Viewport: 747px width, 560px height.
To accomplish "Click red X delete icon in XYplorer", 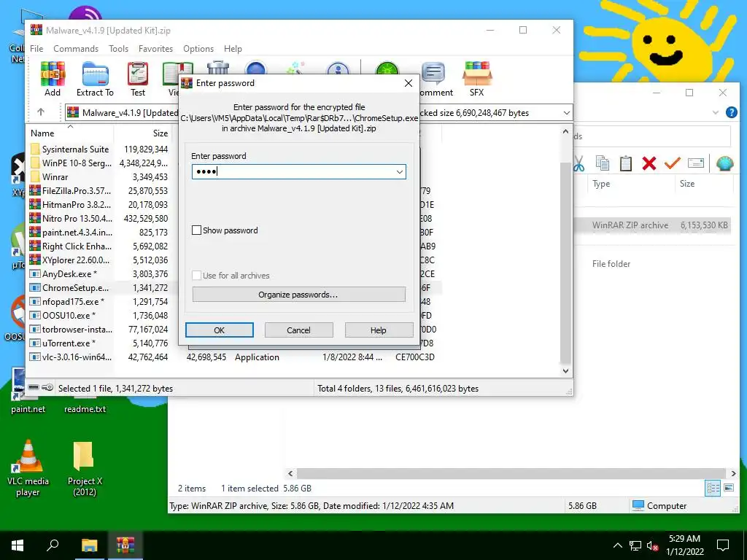I will pos(649,163).
